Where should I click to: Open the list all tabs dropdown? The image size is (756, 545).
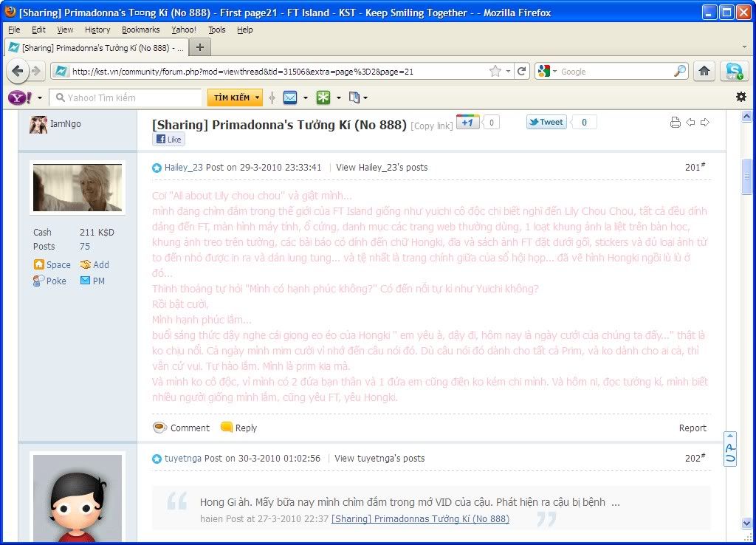pyautogui.click(x=744, y=47)
